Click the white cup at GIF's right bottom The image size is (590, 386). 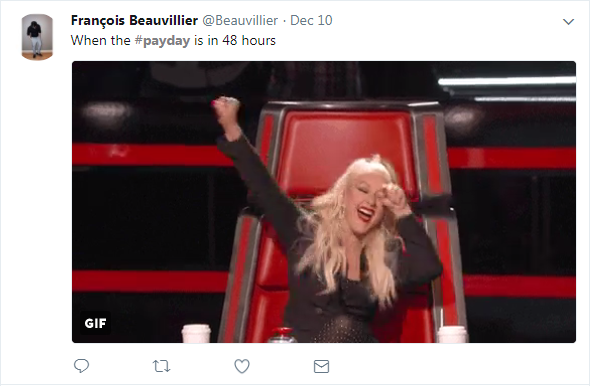click(453, 334)
